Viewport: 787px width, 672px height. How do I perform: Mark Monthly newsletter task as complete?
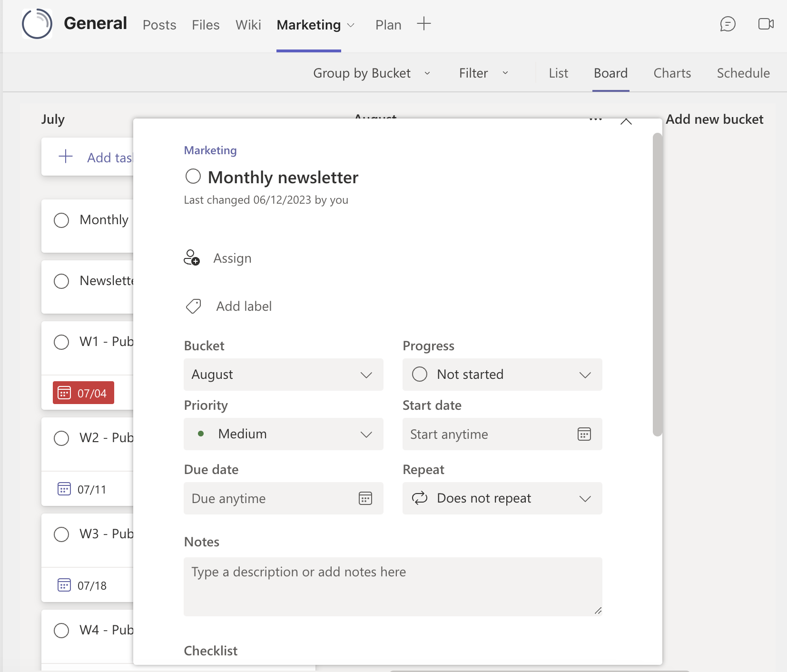point(193,176)
